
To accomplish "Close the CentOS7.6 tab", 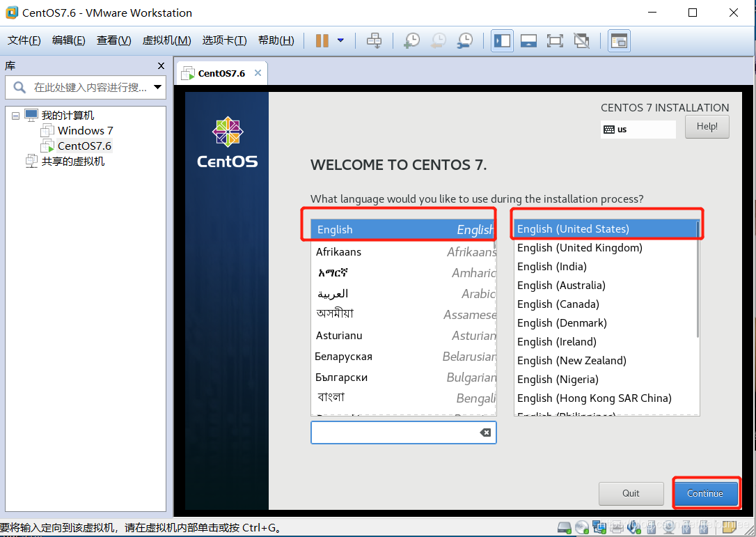I will pyautogui.click(x=258, y=73).
